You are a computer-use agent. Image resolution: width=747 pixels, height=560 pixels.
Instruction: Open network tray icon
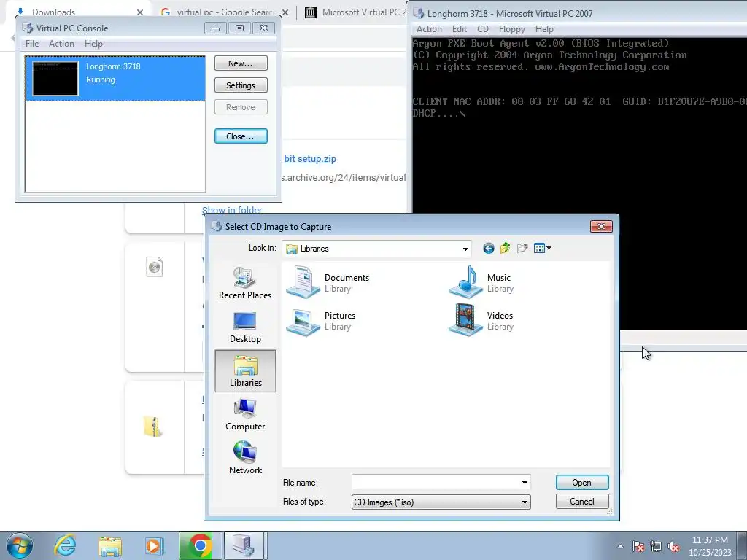click(656, 546)
